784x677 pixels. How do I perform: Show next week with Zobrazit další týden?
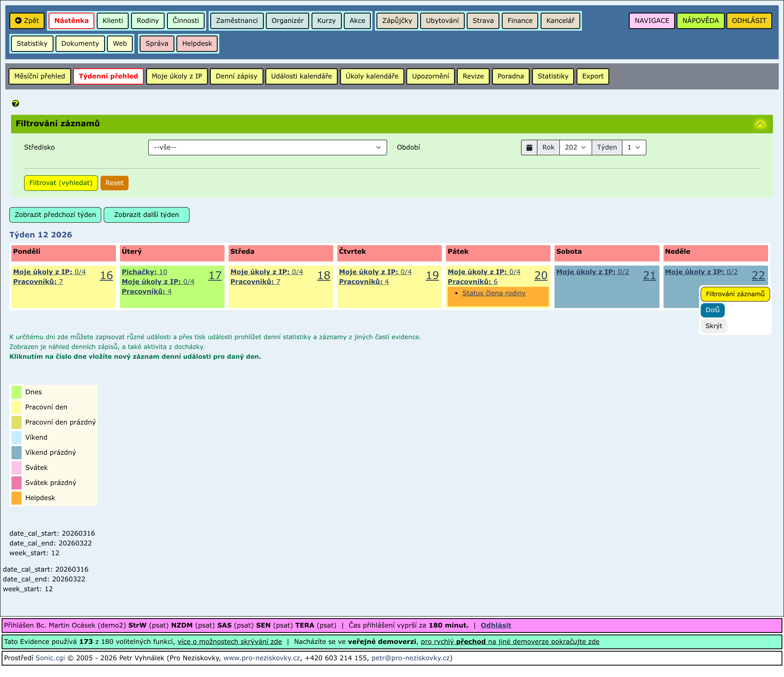146,215
